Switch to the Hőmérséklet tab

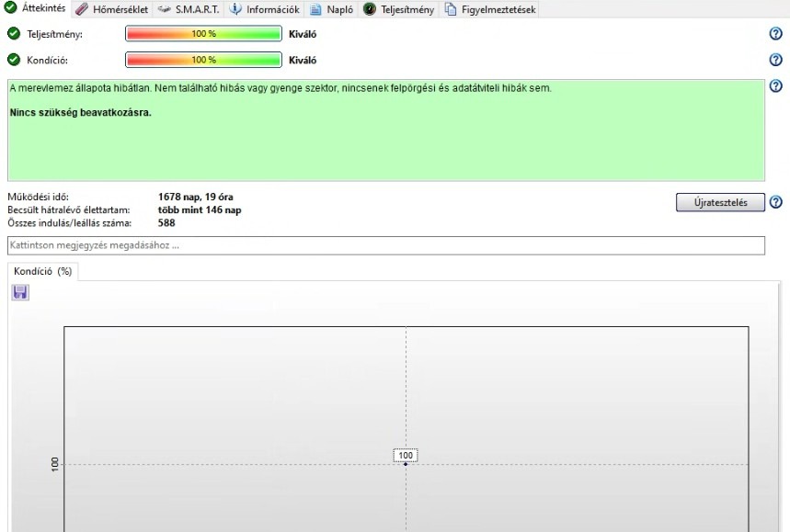tap(112, 9)
